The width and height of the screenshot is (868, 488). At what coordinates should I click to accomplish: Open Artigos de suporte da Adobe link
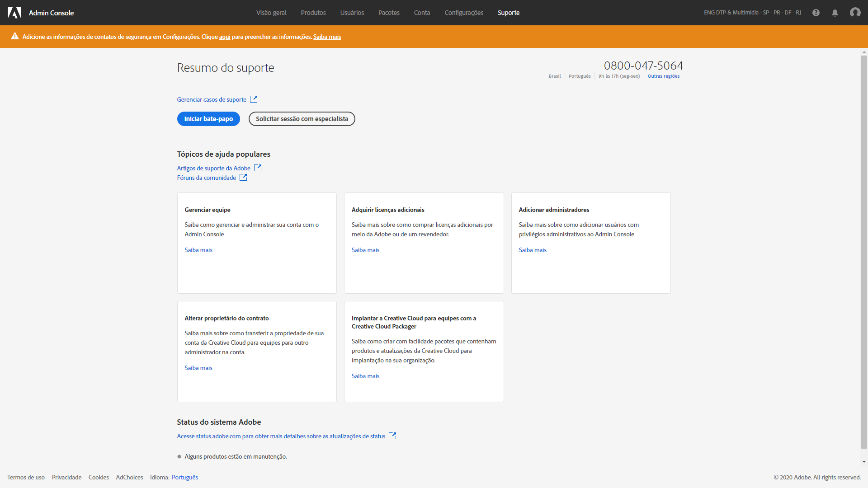click(214, 168)
